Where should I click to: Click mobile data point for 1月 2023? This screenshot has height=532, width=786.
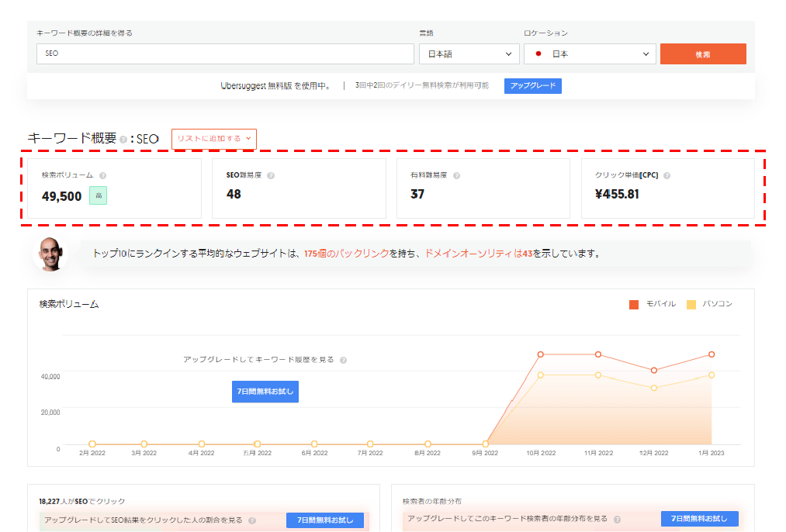click(712, 354)
